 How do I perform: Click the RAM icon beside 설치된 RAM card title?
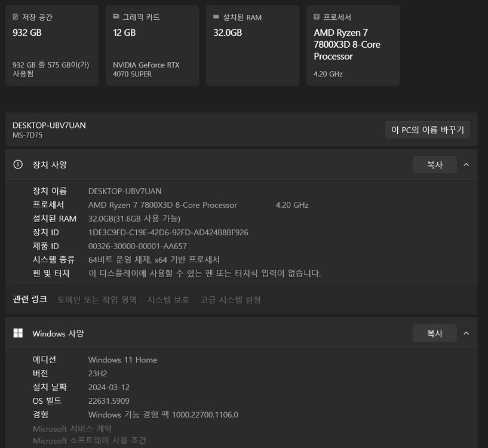pyautogui.click(x=216, y=17)
